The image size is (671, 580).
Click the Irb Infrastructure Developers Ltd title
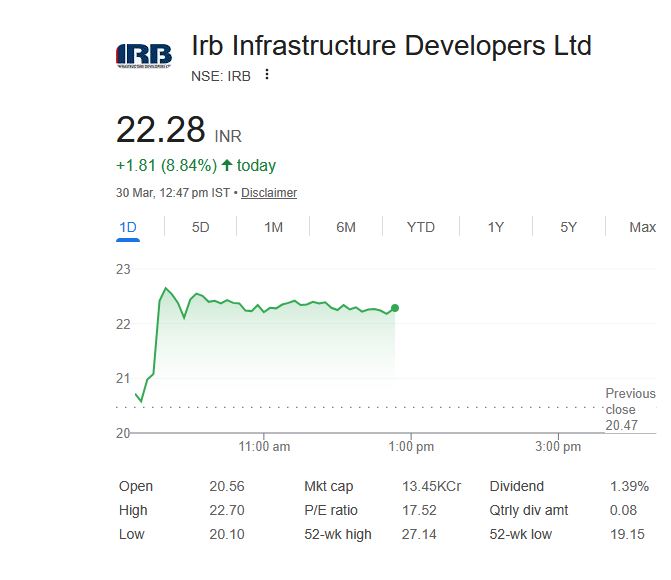(x=391, y=46)
